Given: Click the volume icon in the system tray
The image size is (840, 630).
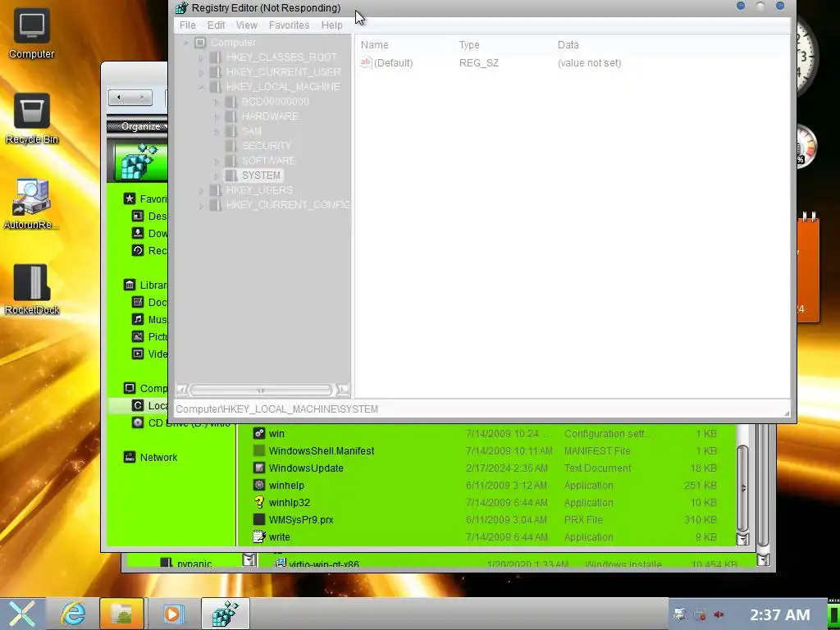Looking at the screenshot, I should pos(719,614).
